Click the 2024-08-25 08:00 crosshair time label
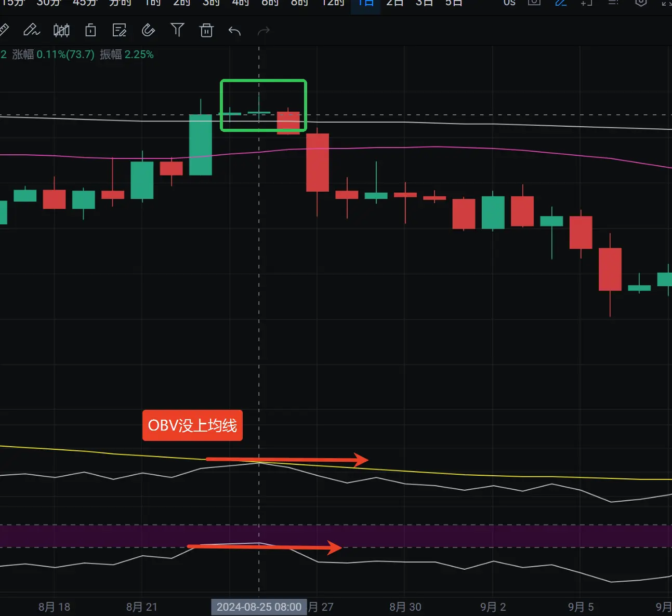 (x=259, y=607)
